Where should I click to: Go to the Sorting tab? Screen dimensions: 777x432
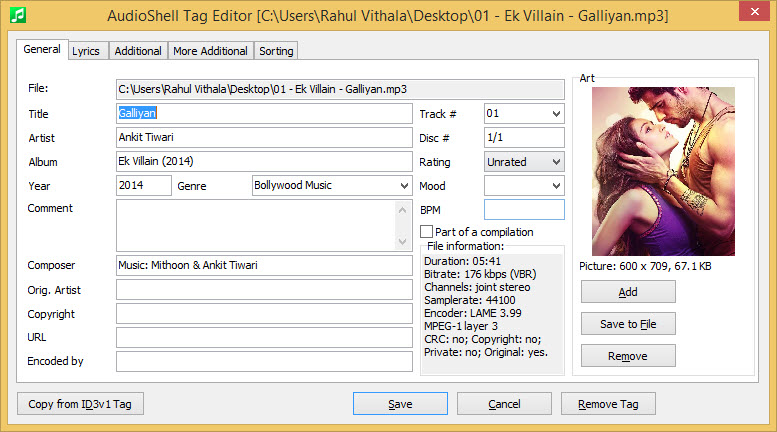pyautogui.click(x=276, y=51)
